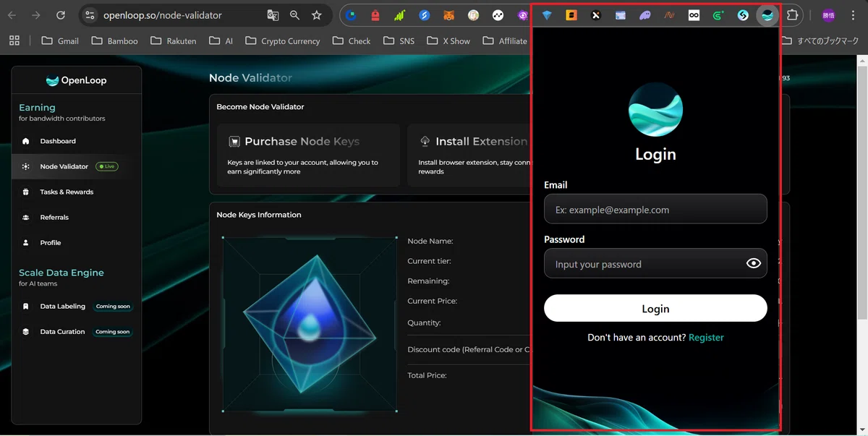Go to Referrals in sidebar
This screenshot has height=436, width=868.
[x=77, y=217]
